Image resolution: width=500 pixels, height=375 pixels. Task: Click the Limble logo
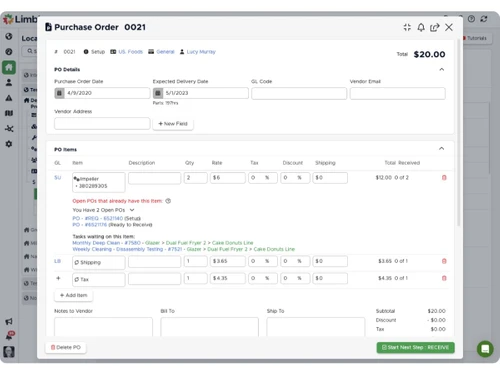click(x=20, y=19)
